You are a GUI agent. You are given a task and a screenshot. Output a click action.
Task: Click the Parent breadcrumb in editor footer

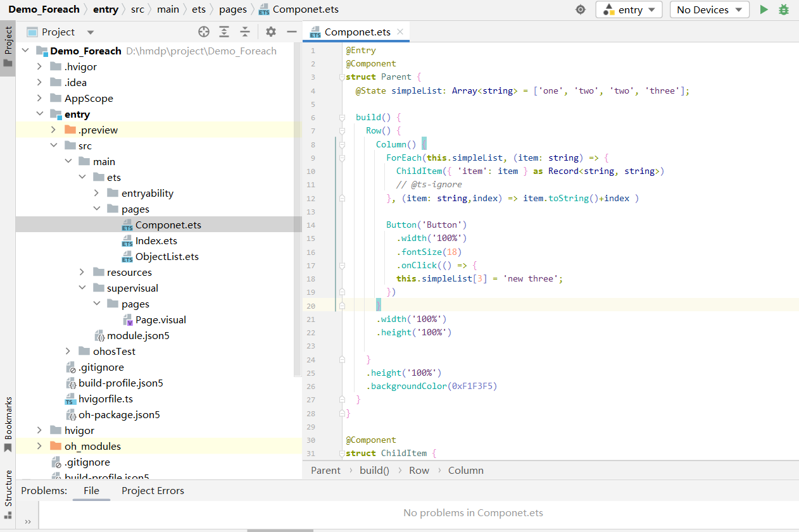(325, 470)
